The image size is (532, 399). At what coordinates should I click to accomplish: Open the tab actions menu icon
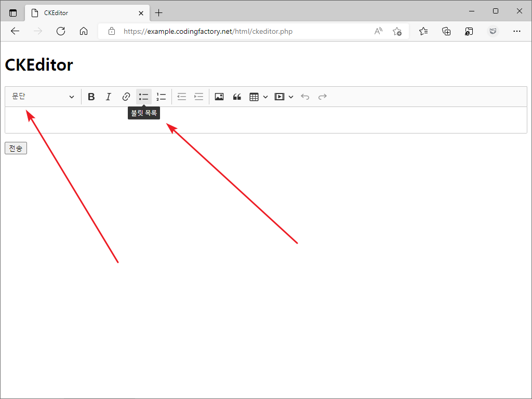(x=13, y=13)
